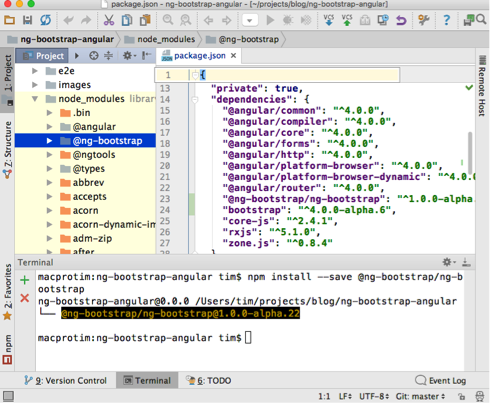Select the acorn folder

click(85, 211)
